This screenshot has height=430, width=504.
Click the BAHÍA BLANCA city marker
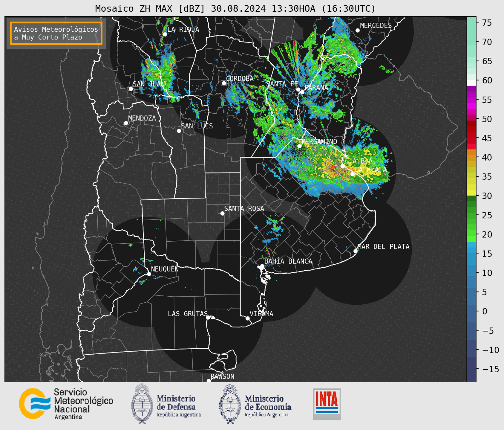pyautogui.click(x=262, y=266)
